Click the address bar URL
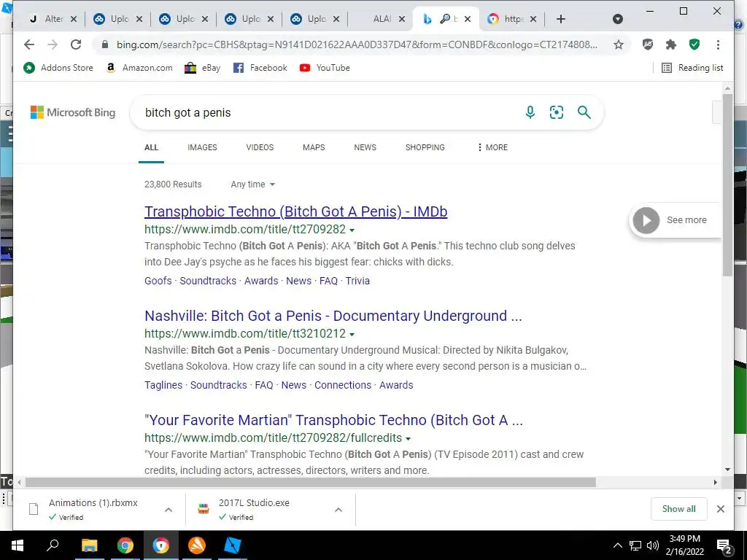Viewport: 747px width, 560px height. click(357, 44)
